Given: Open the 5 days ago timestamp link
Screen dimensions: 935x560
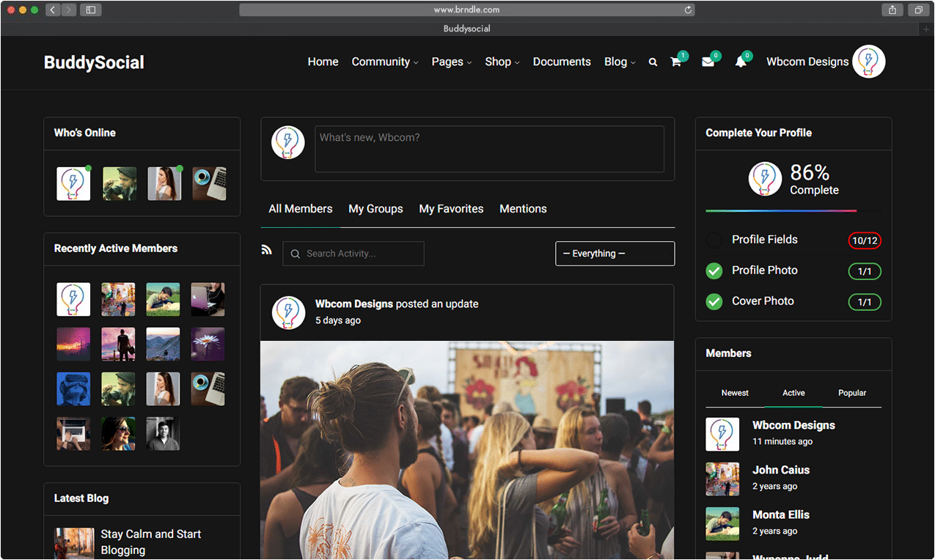Looking at the screenshot, I should point(338,320).
